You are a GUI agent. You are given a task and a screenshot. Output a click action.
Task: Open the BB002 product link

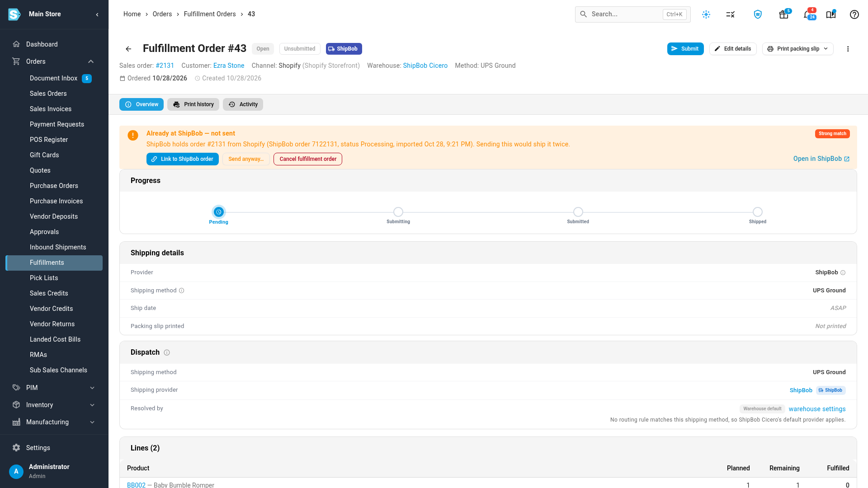(x=136, y=485)
